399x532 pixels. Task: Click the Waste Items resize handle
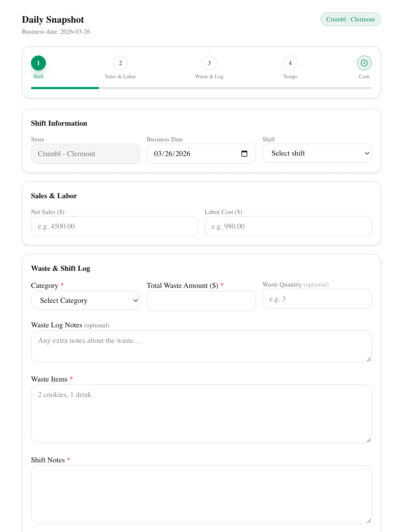pyautogui.click(x=369, y=440)
